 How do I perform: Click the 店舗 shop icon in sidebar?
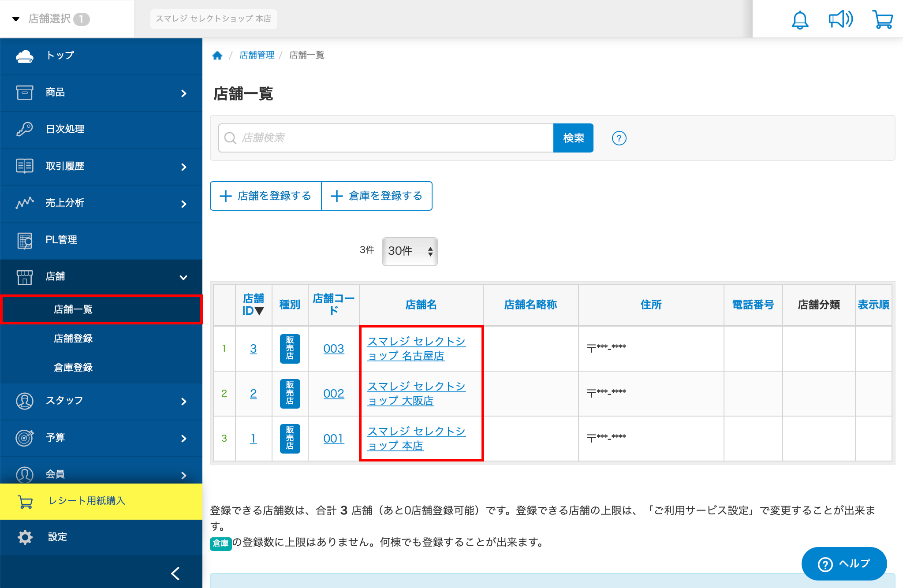pyautogui.click(x=24, y=277)
